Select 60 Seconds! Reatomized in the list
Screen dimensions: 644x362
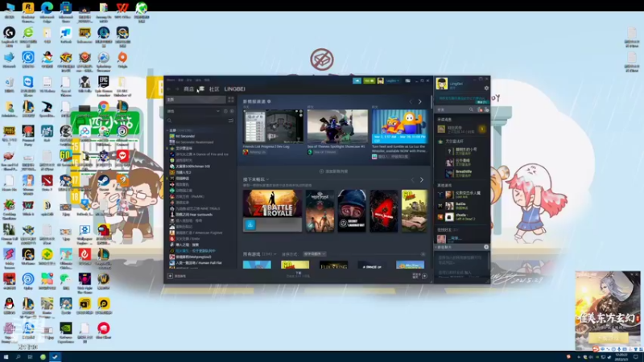pos(194,142)
